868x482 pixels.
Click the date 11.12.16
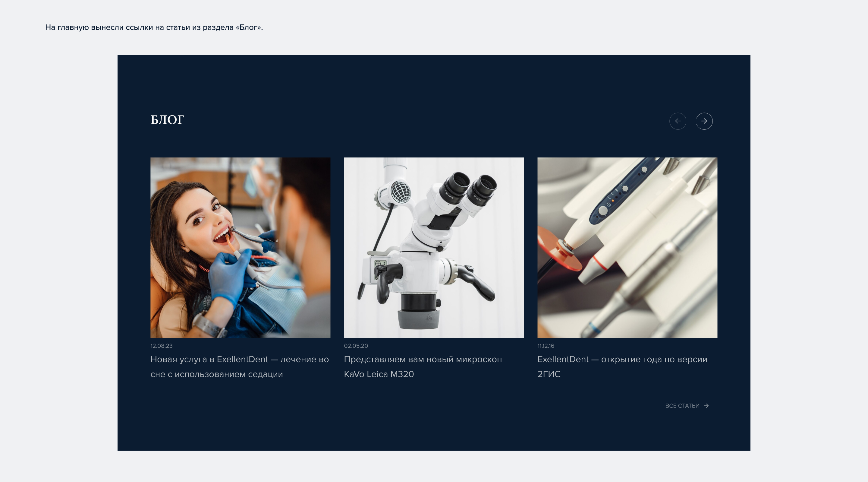coord(546,346)
